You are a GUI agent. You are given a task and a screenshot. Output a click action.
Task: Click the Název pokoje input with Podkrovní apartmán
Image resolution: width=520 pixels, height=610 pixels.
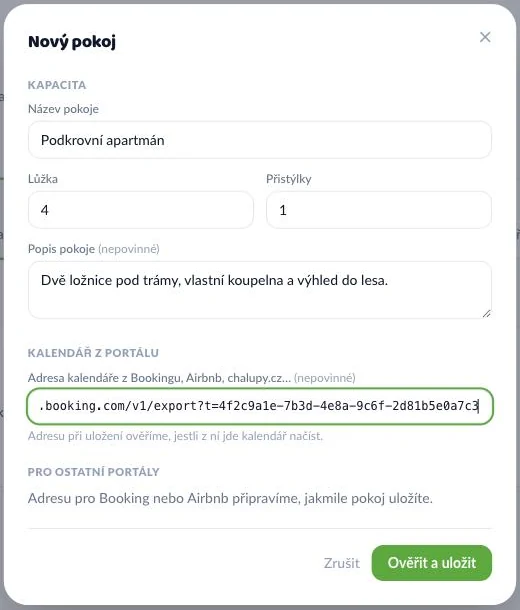point(260,140)
